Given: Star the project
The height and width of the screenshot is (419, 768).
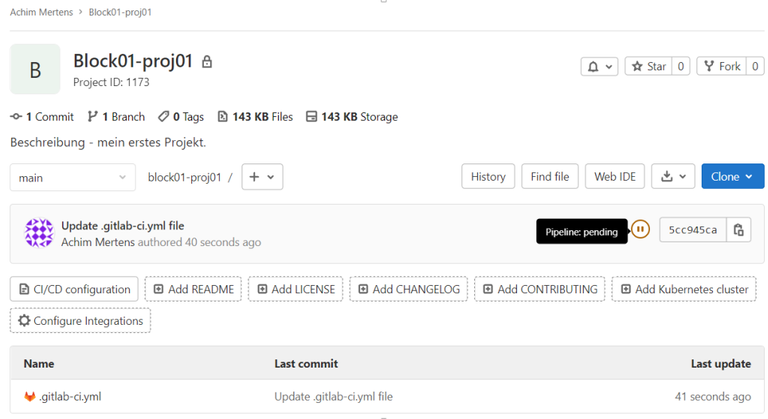Looking at the screenshot, I should tap(648, 66).
